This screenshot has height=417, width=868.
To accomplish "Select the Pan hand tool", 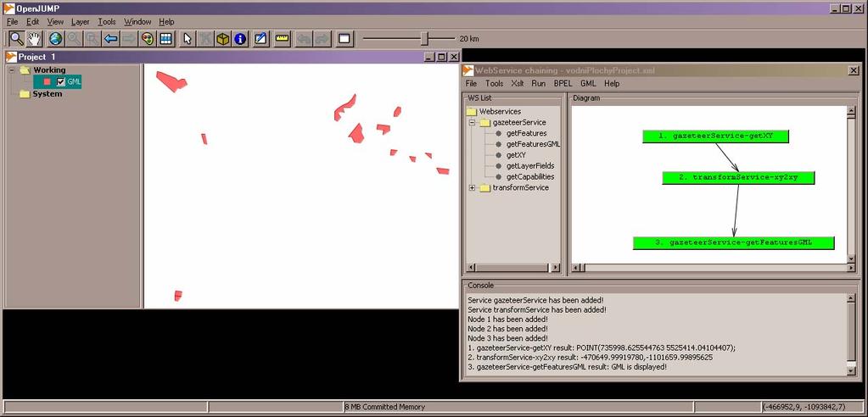I will (x=34, y=39).
